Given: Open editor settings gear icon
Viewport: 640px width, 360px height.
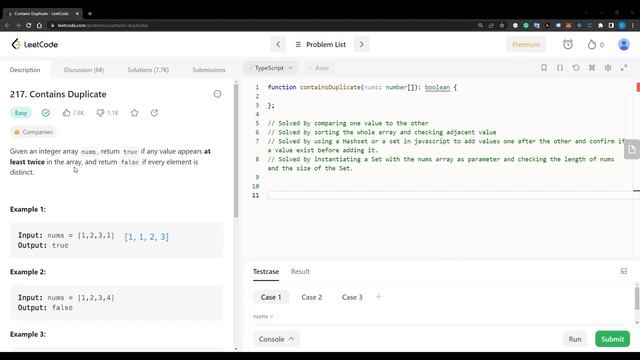Looking at the screenshot, I should click(x=608, y=68).
